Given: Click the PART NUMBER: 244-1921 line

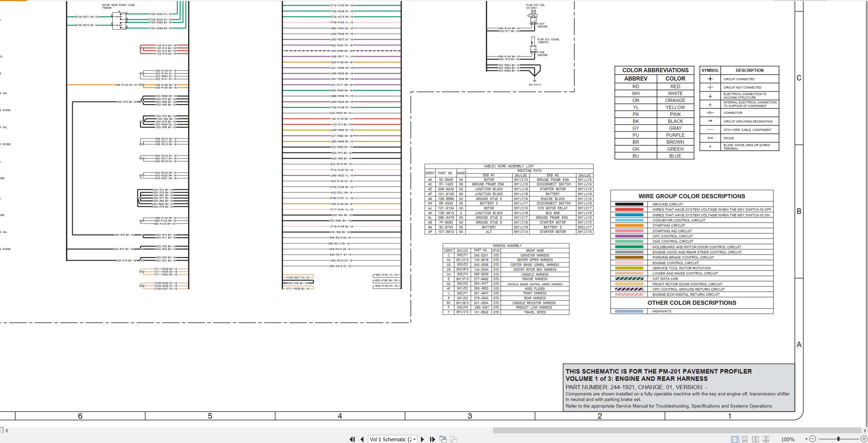Looking at the screenshot, I should click(636, 387).
